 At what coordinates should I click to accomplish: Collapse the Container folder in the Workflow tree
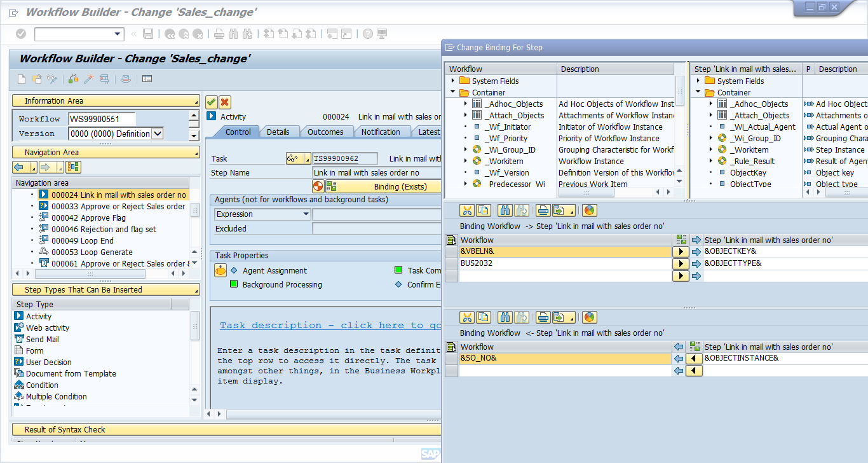click(453, 92)
